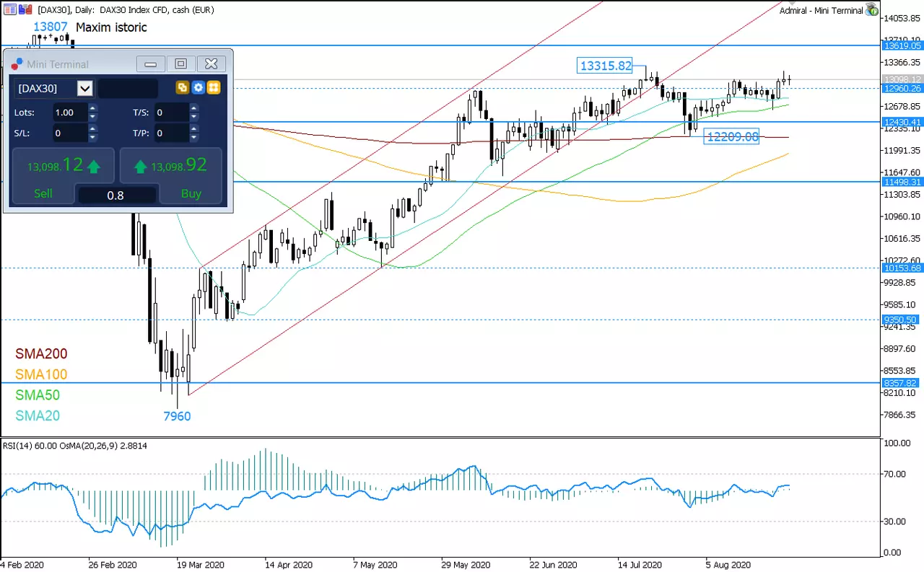Viewport: 924px width, 572px height.
Task: Click the '19 Mar 2020' date on time axis
Action: (199, 565)
